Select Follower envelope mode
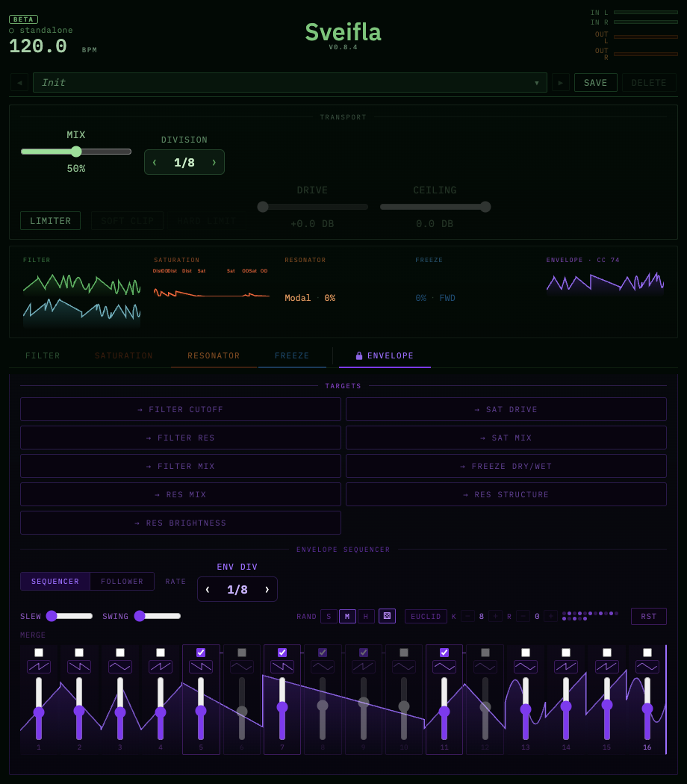The width and height of the screenshot is (687, 784). [x=122, y=581]
